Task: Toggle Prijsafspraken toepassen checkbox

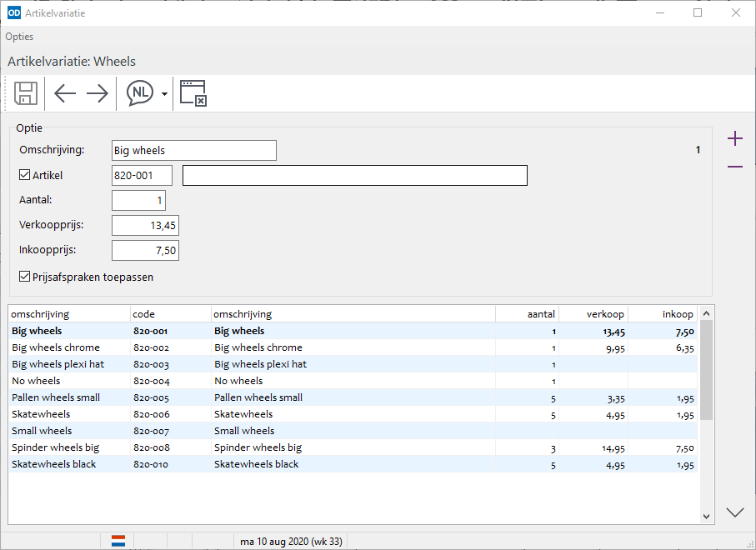Action: [x=25, y=277]
